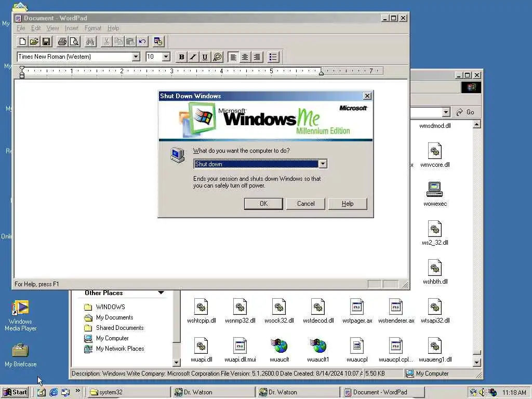This screenshot has height=399, width=532.
Task: Open WINDOWS folder link in Other Places
Action: (104, 307)
